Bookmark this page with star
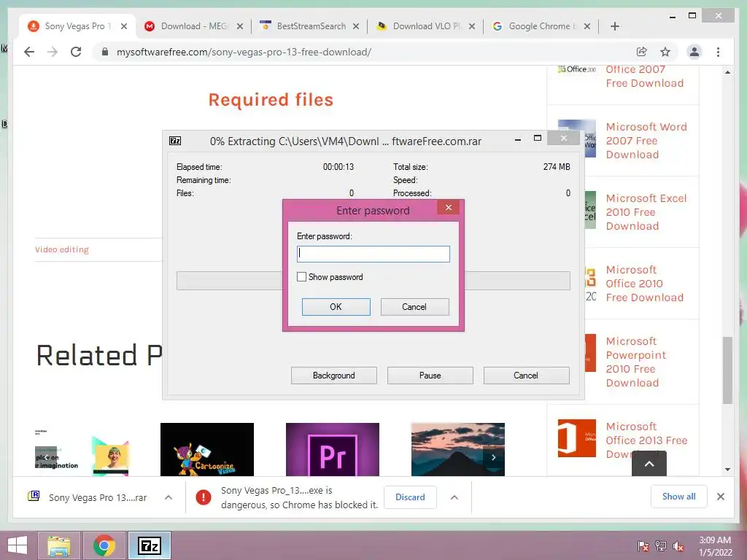 (x=665, y=52)
